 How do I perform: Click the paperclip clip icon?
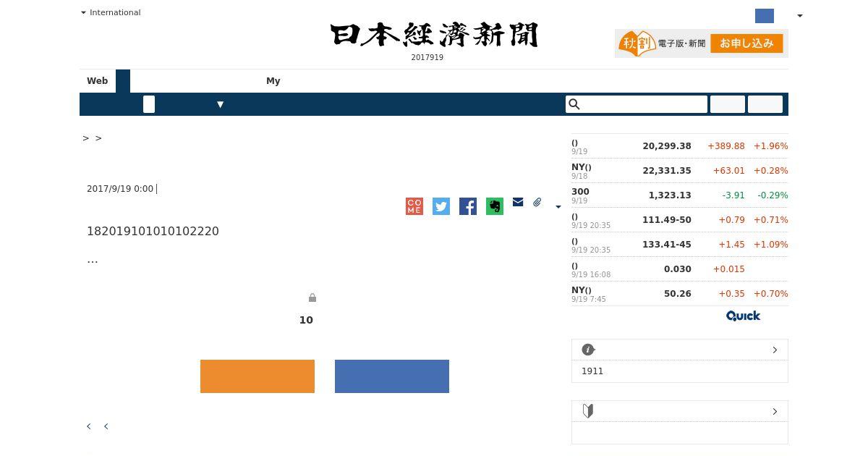point(537,202)
